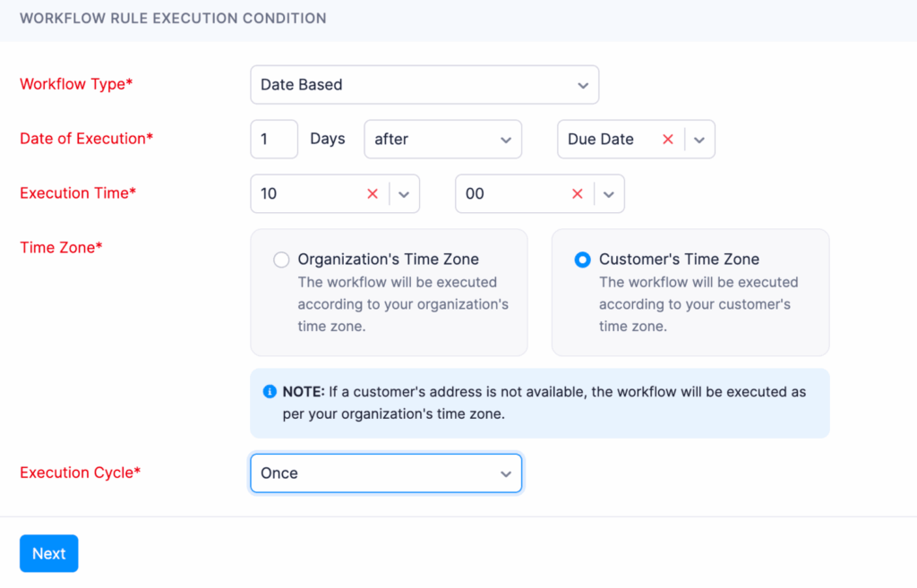
Task: Clear the minute value 00 with red X
Action: click(x=577, y=193)
